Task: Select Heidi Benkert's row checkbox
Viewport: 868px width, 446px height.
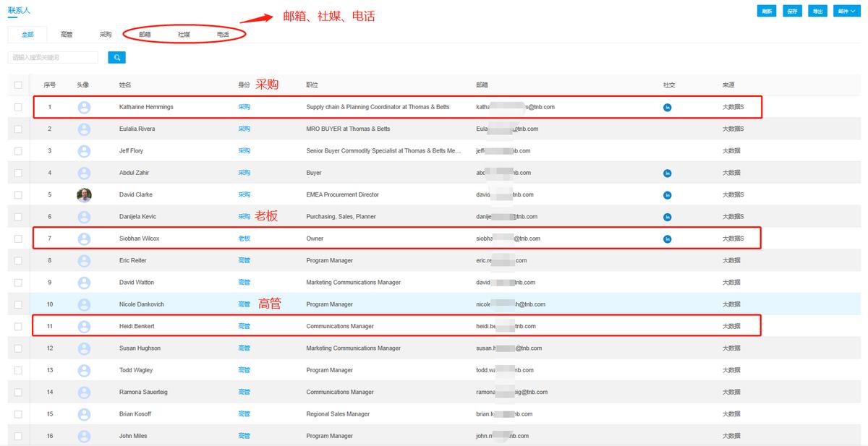Action: (x=19, y=325)
